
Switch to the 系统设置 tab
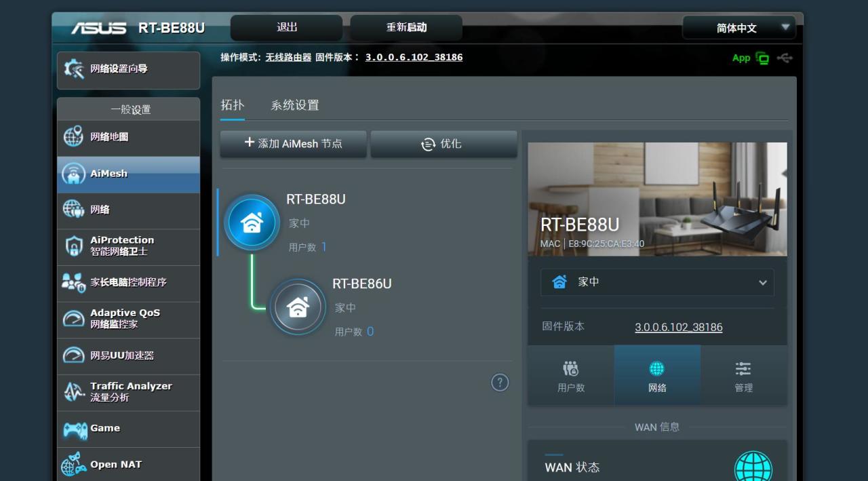pos(295,105)
